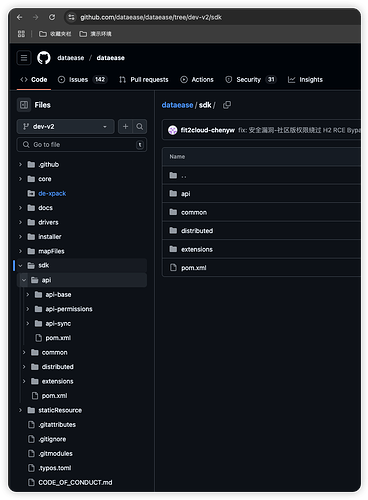The width and height of the screenshot is (368, 500).
Task: Click the api folder icon in file list
Action: point(173,194)
